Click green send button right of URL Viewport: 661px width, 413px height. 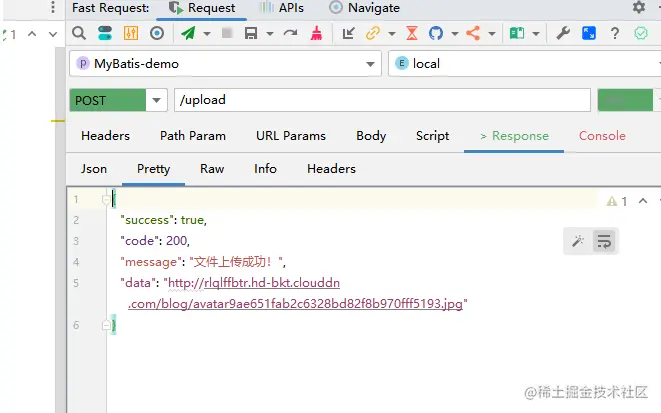pyautogui.click(x=625, y=100)
